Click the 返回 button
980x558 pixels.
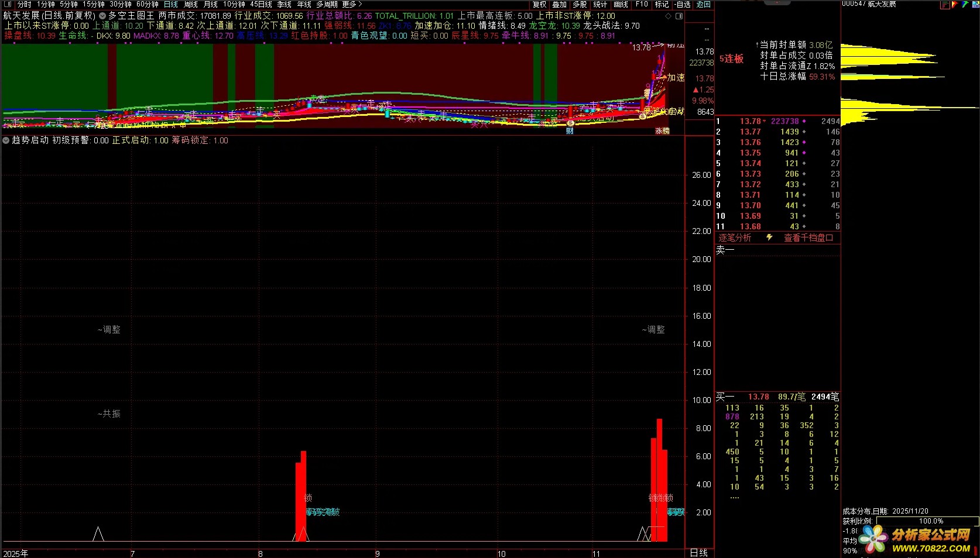703,4
